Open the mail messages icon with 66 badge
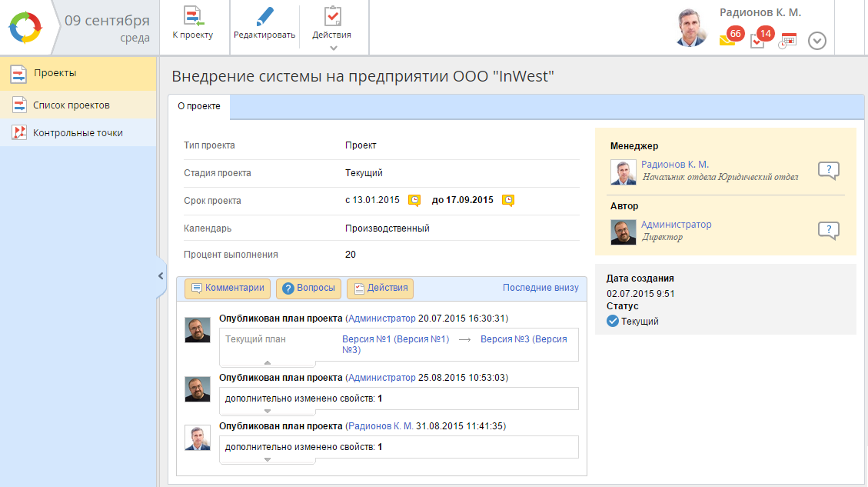This screenshot has width=868, height=487. [727, 40]
